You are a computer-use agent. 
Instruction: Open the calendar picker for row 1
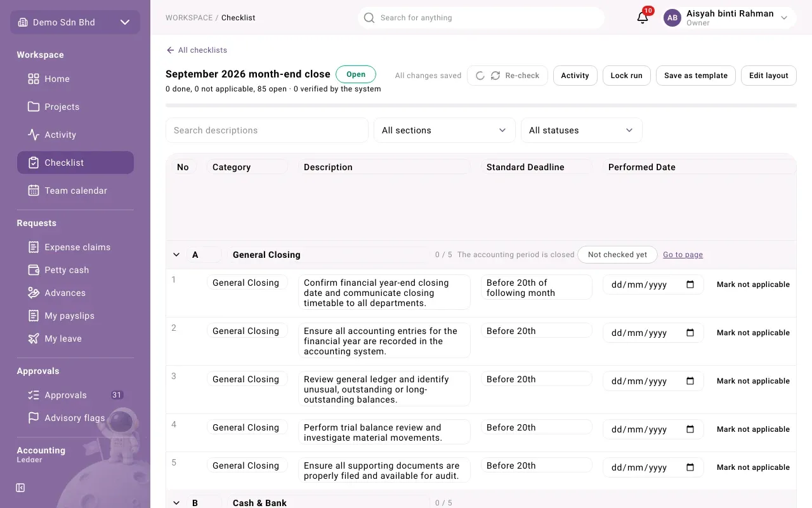point(690,284)
